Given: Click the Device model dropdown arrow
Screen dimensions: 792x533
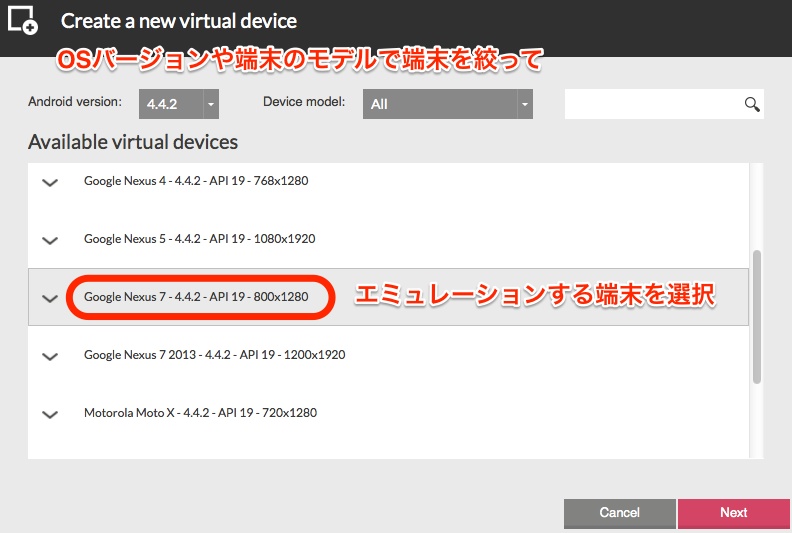Looking at the screenshot, I should click(524, 104).
